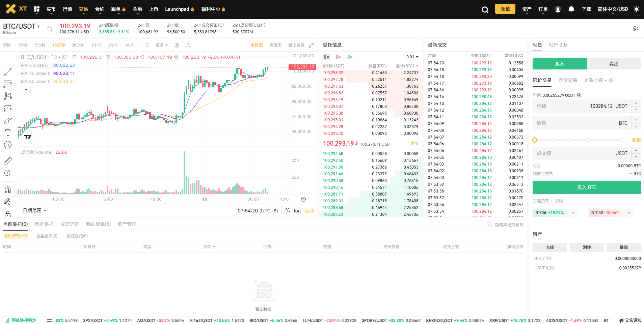This screenshot has height=324, width=644.
Task: Expand chart to fullscreen
Action: tap(311, 45)
